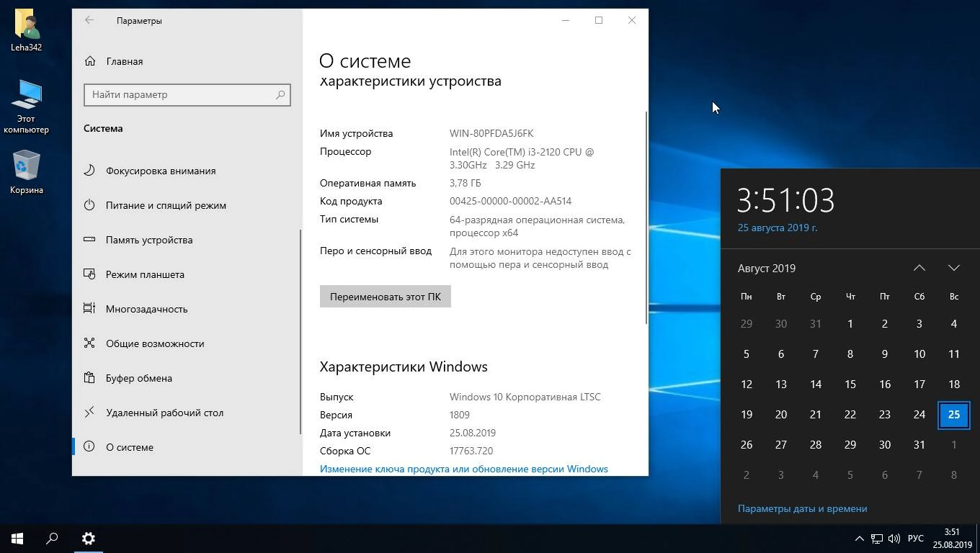This screenshot has height=553, width=980.
Task: Click product code 00425-00000-00002-AA514
Action: pyautogui.click(x=510, y=201)
